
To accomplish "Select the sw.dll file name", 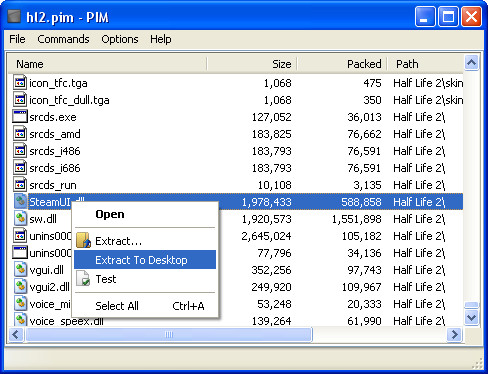I will [x=43, y=219].
